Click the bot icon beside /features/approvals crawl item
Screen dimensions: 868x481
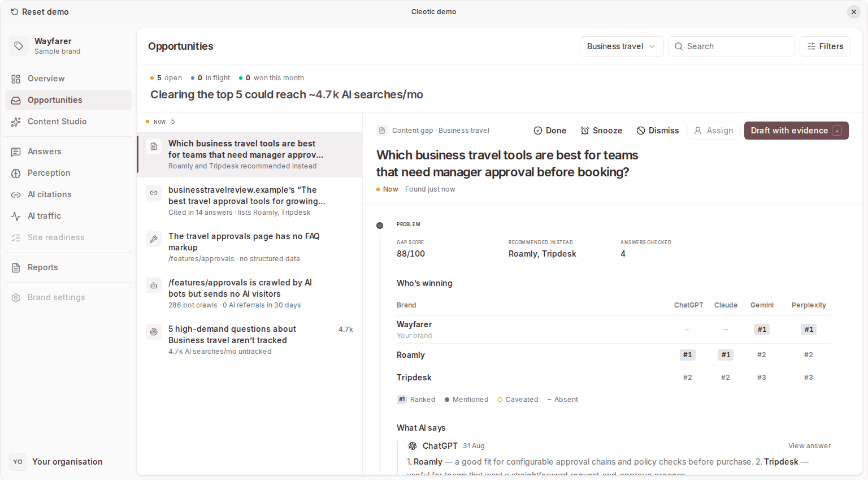[154, 285]
